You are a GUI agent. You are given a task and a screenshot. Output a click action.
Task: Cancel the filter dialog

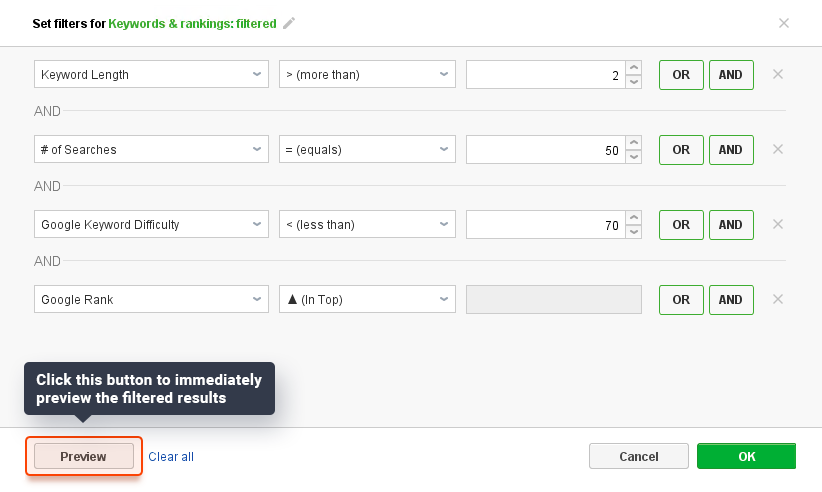[x=639, y=456]
